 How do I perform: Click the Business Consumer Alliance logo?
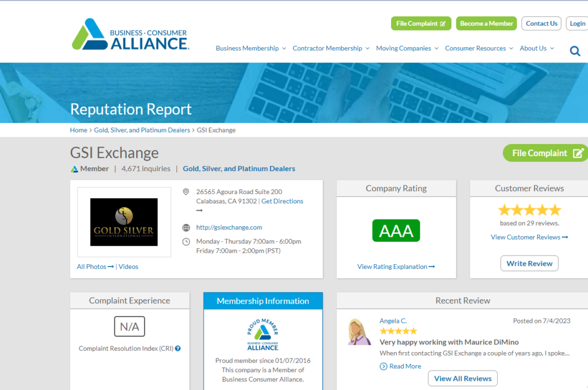point(130,34)
